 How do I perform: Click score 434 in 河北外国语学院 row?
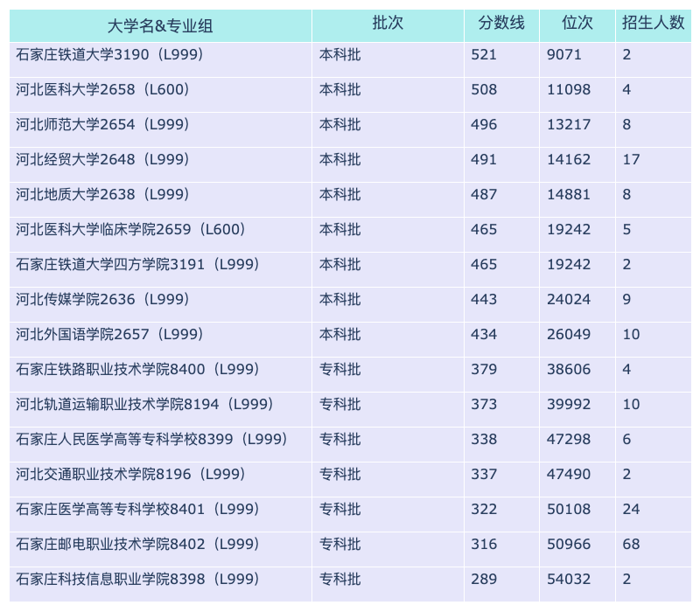coord(484,334)
